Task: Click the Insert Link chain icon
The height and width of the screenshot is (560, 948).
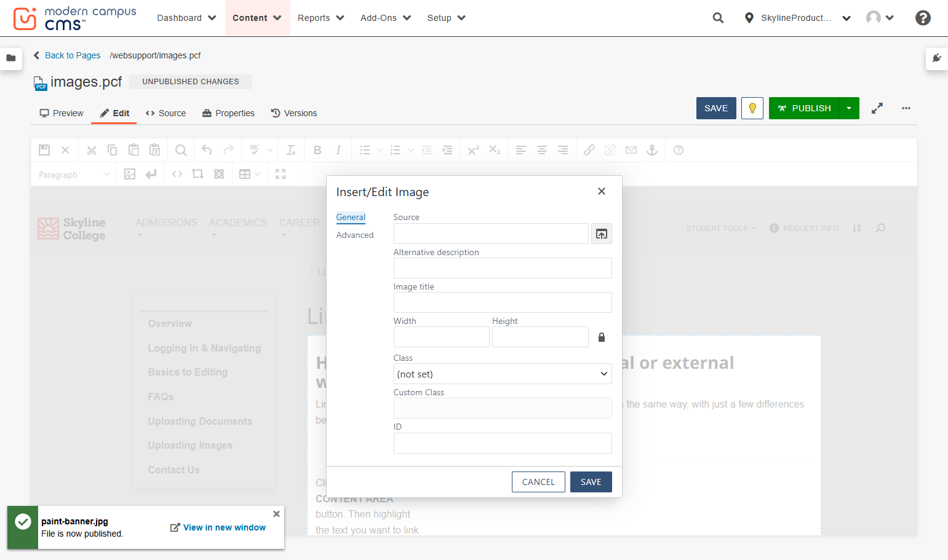Action: click(x=589, y=150)
